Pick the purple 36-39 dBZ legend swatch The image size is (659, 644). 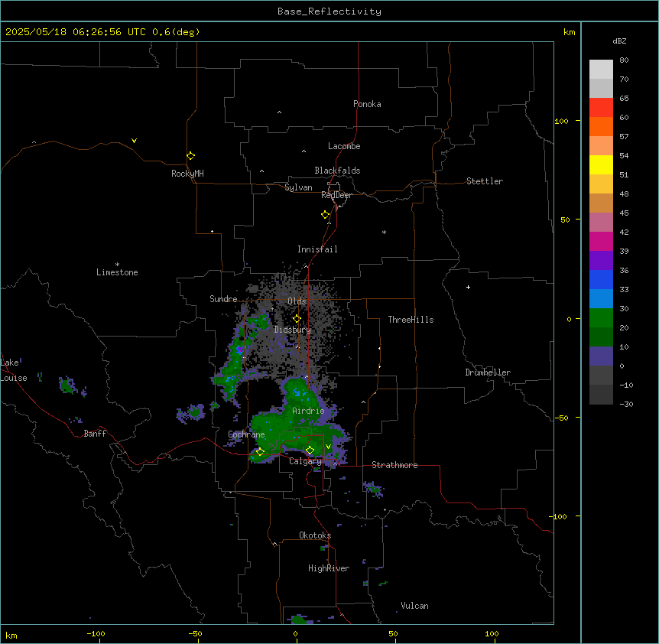pyautogui.click(x=601, y=260)
